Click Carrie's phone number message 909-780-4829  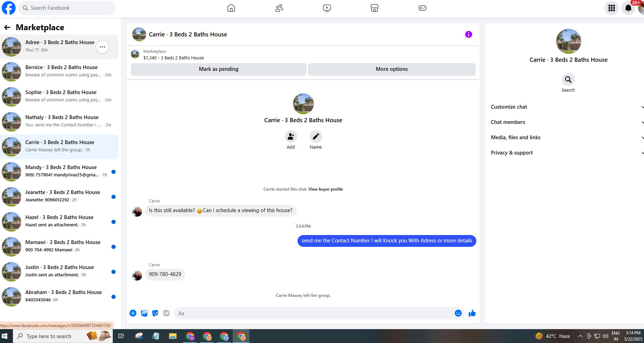[x=165, y=274]
